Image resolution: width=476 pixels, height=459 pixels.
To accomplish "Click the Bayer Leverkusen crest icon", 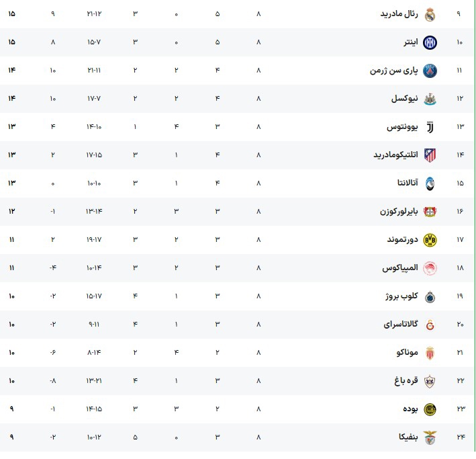I will (430, 212).
